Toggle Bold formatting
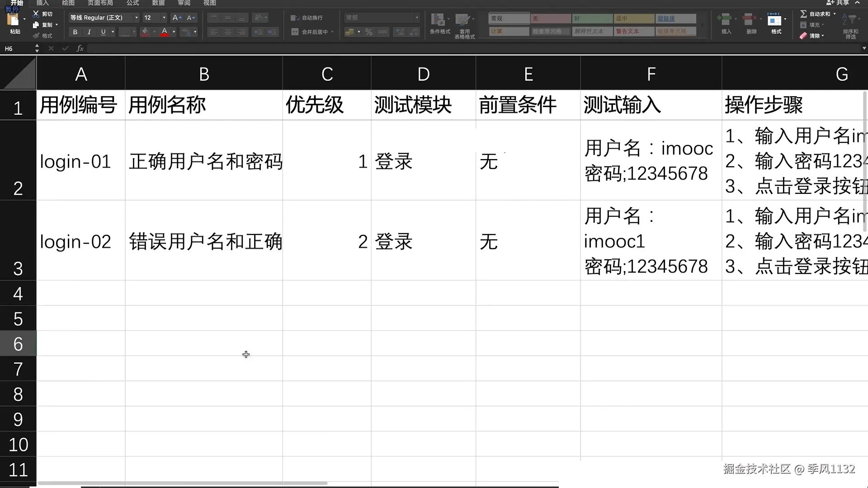 (75, 32)
